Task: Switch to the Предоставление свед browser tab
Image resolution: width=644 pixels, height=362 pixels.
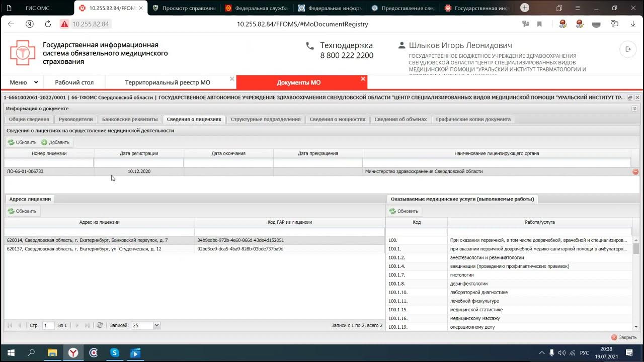Action: [x=404, y=8]
